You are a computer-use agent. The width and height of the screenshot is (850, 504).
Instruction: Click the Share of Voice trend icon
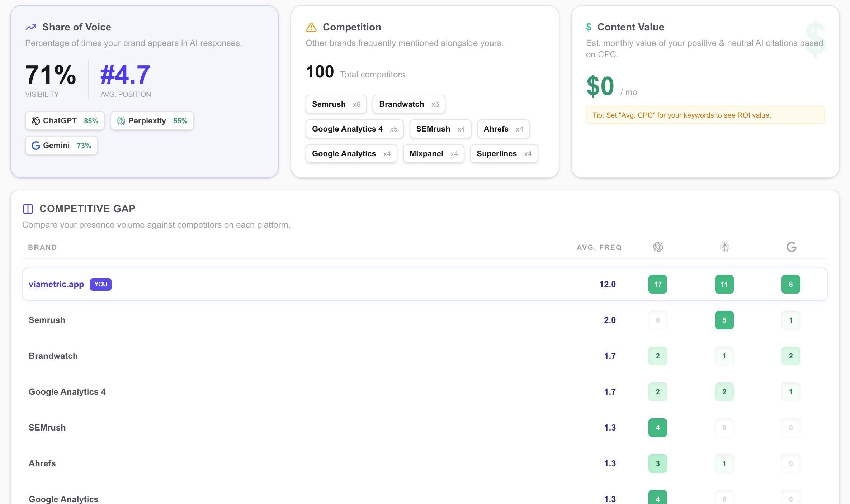pos(31,27)
